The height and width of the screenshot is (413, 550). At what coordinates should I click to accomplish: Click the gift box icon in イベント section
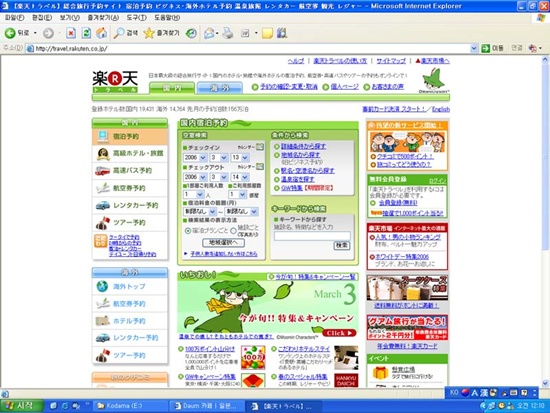pyautogui.click(x=380, y=373)
